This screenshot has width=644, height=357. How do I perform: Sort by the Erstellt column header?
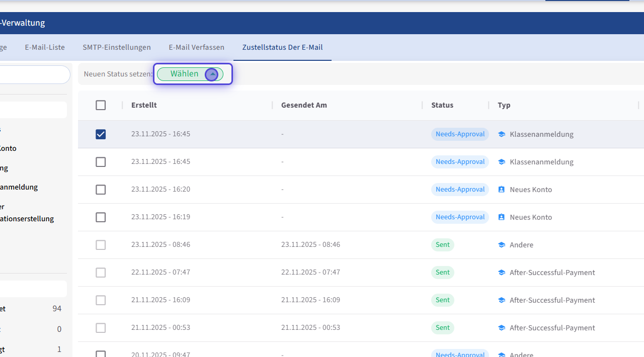[144, 105]
